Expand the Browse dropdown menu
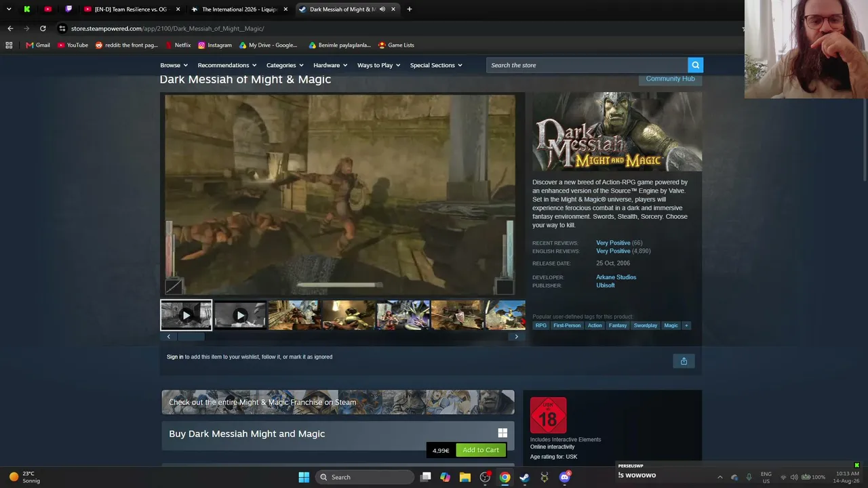Screen dimensions: 868x488 click(174, 65)
